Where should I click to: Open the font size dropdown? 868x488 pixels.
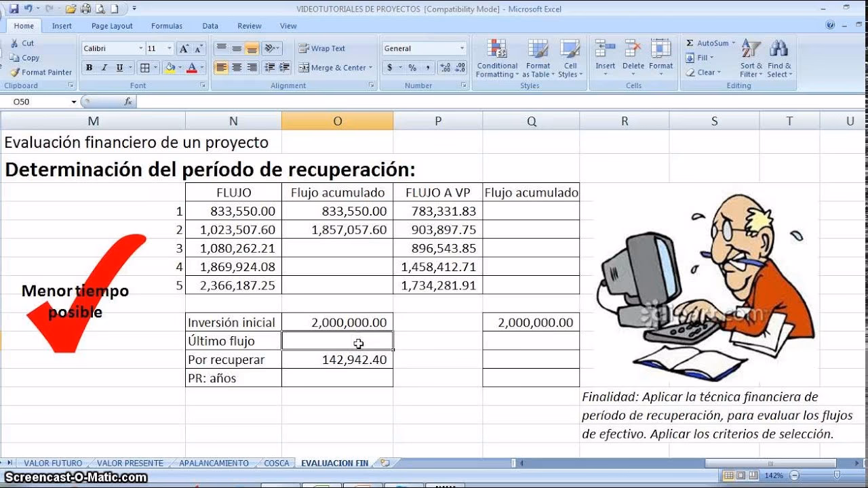tap(167, 48)
